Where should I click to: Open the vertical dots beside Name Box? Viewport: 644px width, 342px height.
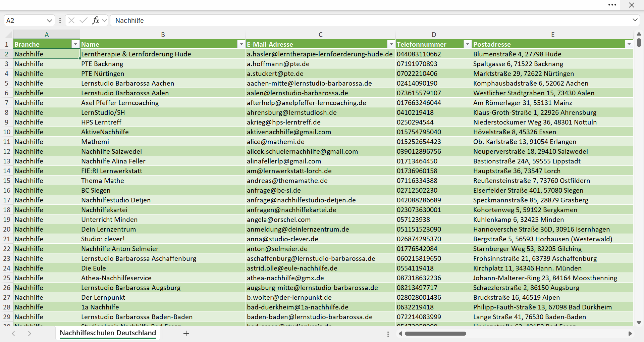click(60, 20)
